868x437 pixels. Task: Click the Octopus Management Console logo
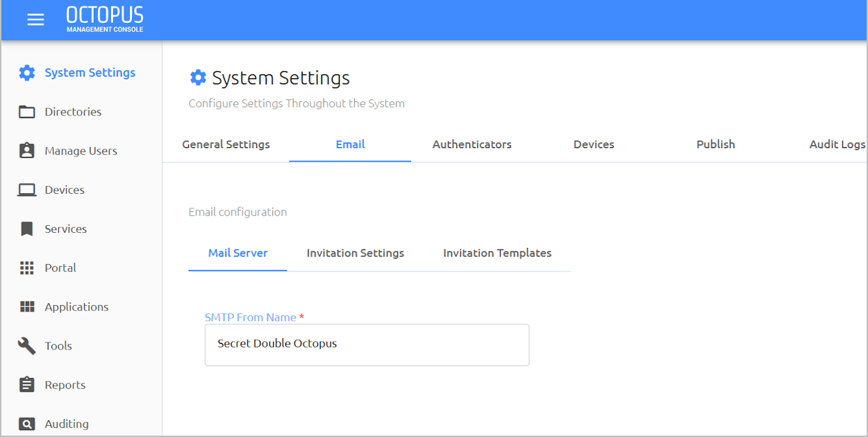tap(105, 19)
